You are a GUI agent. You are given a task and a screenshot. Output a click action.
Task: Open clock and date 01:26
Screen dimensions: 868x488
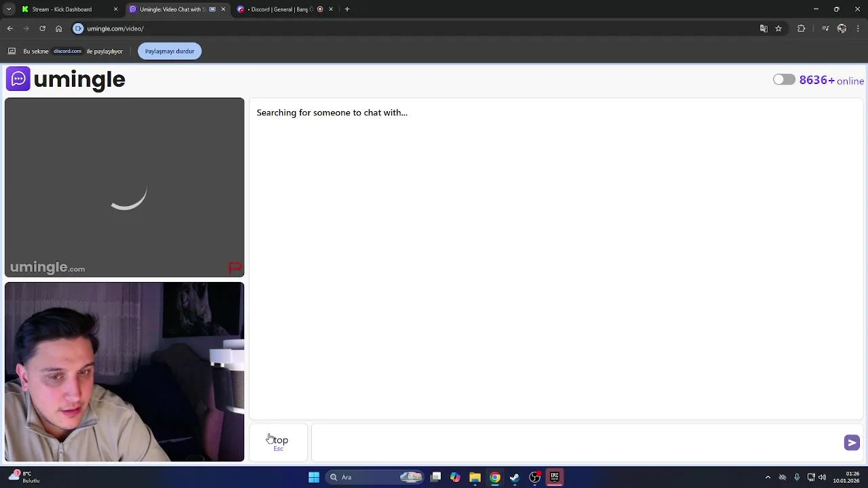(x=847, y=477)
